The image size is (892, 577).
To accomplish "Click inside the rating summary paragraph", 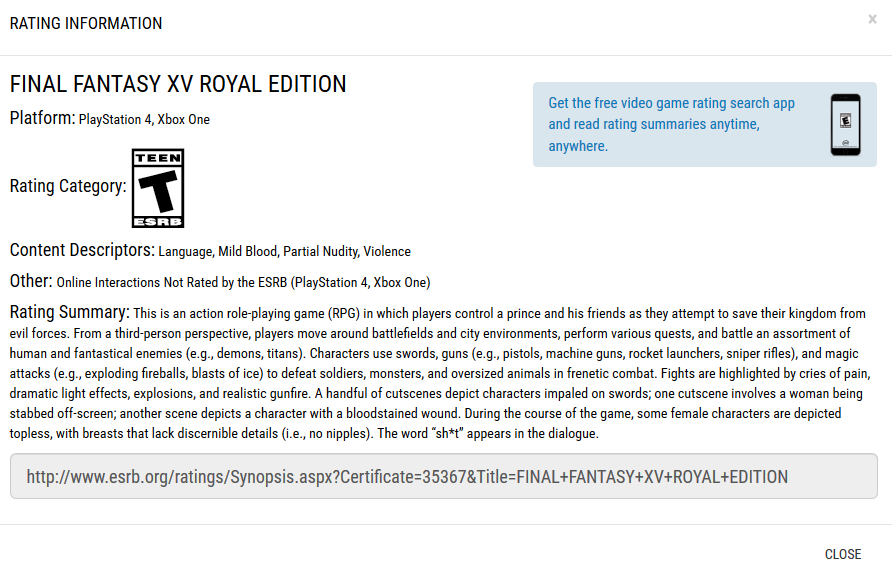I will point(440,373).
